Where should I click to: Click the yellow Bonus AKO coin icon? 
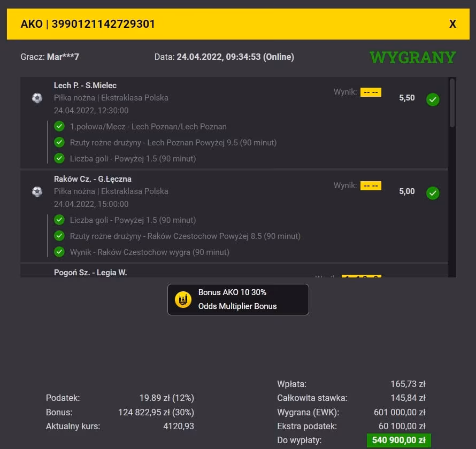click(183, 299)
